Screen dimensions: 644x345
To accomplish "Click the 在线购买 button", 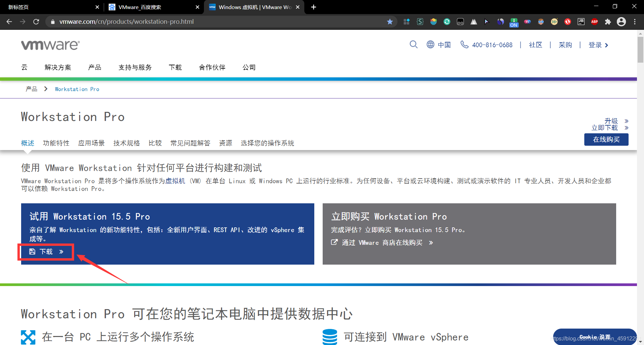I will 606,139.
